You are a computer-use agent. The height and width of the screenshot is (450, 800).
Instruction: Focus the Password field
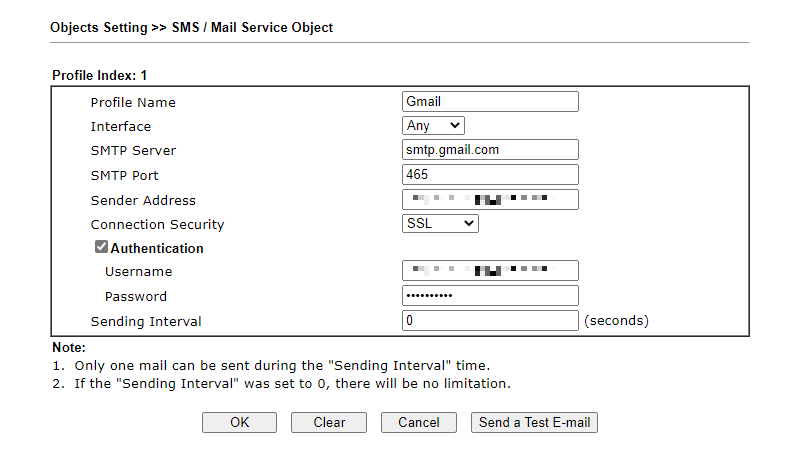coord(490,295)
